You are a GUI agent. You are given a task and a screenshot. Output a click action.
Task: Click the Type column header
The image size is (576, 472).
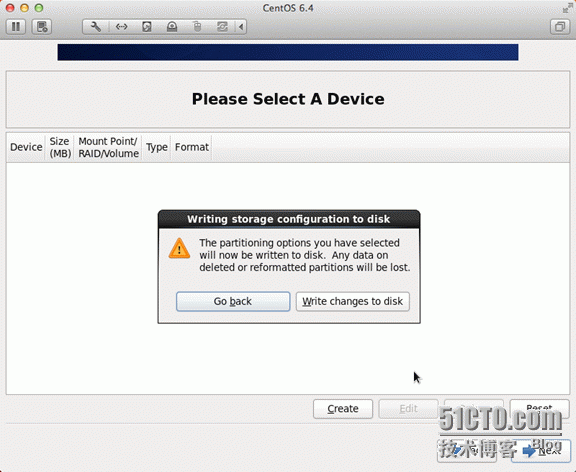[157, 147]
